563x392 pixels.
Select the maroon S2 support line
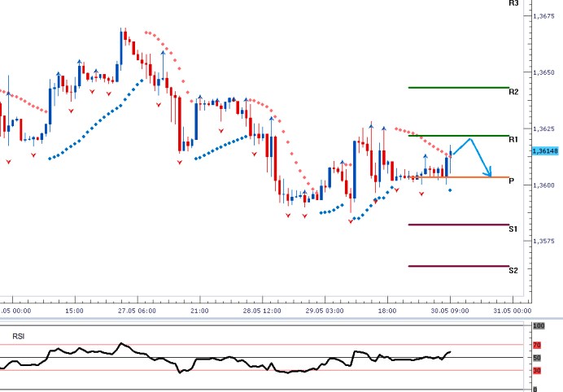[x=459, y=267]
